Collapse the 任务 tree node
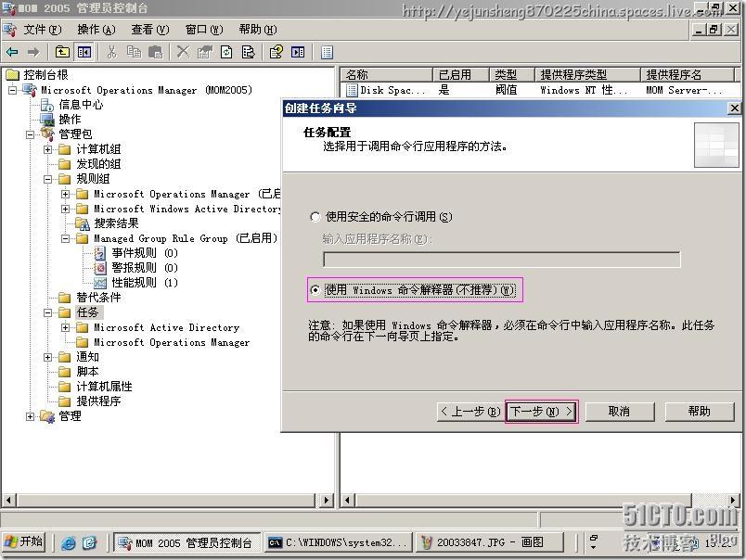Viewport: 746px width, 560px height. [x=47, y=312]
